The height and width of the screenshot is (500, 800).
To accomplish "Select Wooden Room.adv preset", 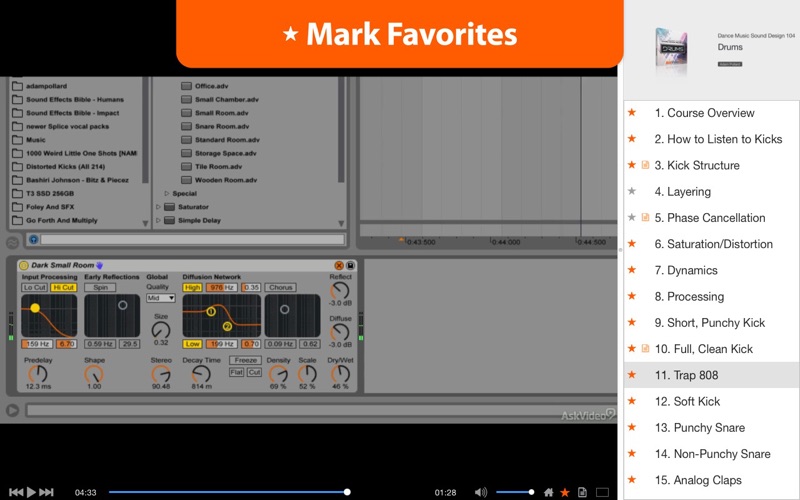I will point(226,180).
